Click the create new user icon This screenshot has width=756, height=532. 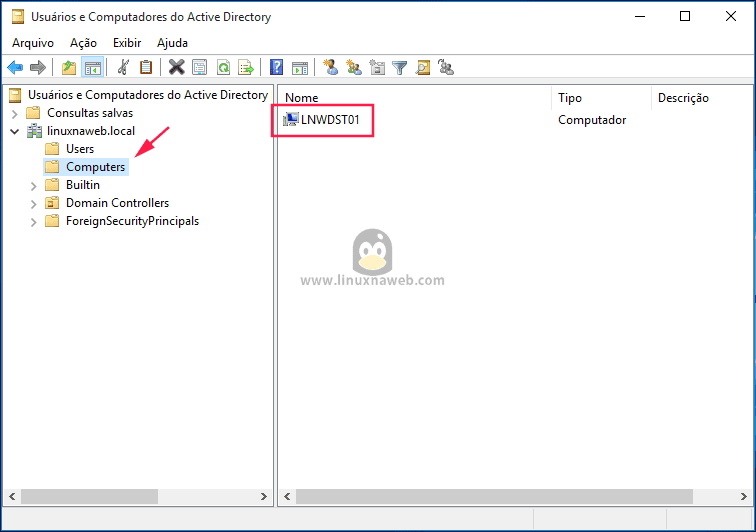[x=330, y=67]
